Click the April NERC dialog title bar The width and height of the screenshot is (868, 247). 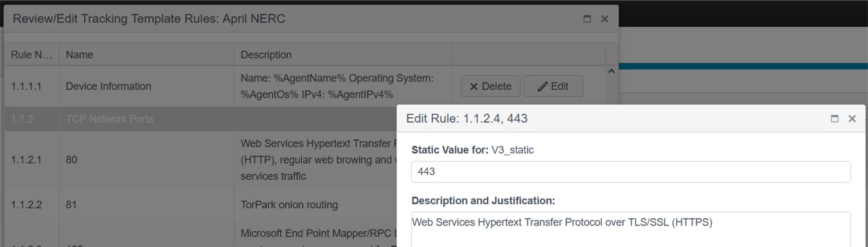coord(292,19)
